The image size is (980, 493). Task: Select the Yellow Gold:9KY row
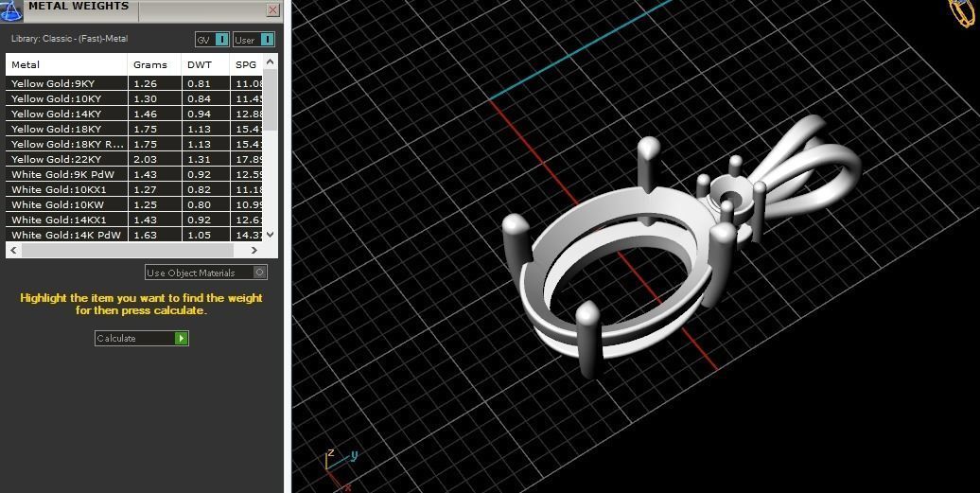pos(133,83)
